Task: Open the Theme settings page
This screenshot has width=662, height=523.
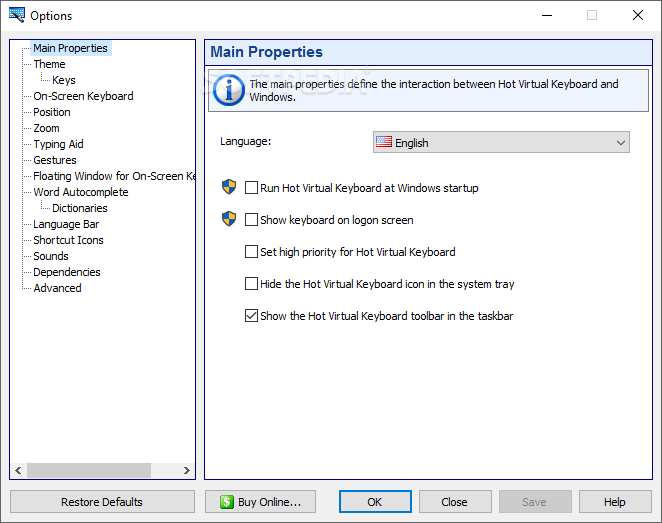Action: [49, 64]
